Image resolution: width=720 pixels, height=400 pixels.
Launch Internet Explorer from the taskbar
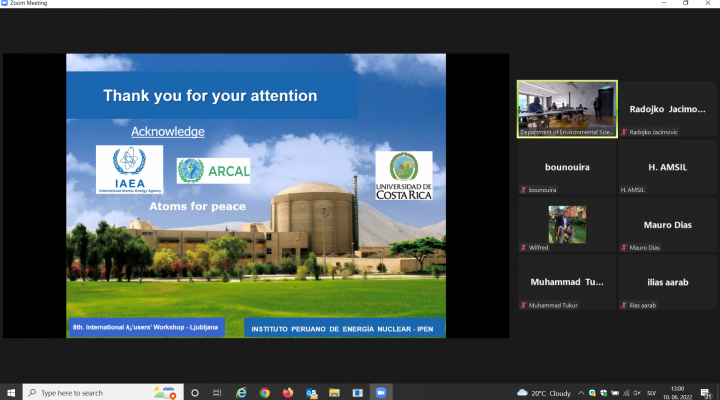[x=241, y=393]
